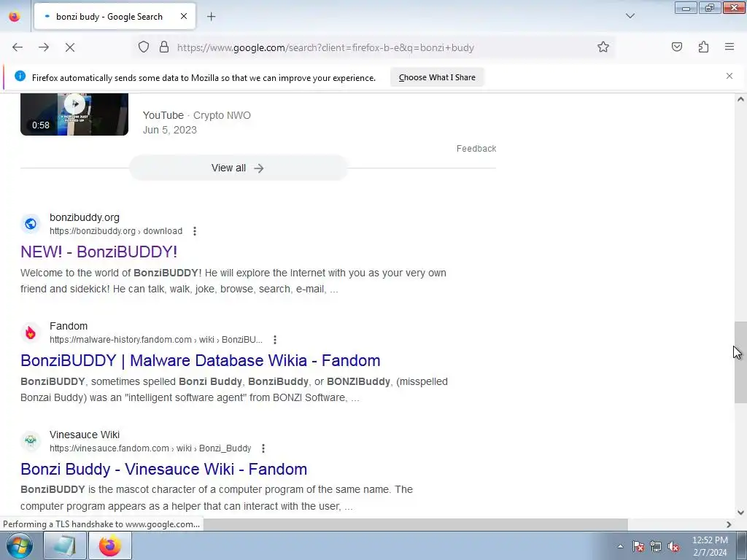Stop loading the page
This screenshot has height=560, width=747.
pos(70,47)
